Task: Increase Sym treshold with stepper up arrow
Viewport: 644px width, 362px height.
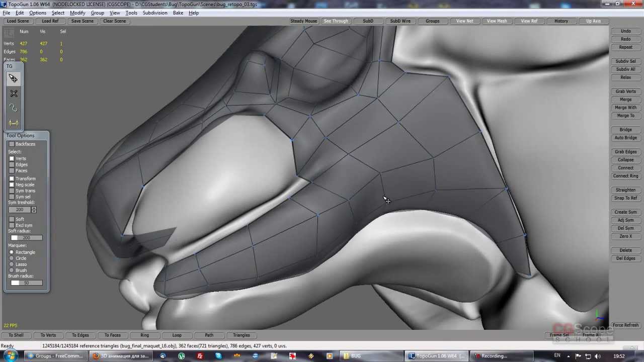Action: [x=34, y=208]
